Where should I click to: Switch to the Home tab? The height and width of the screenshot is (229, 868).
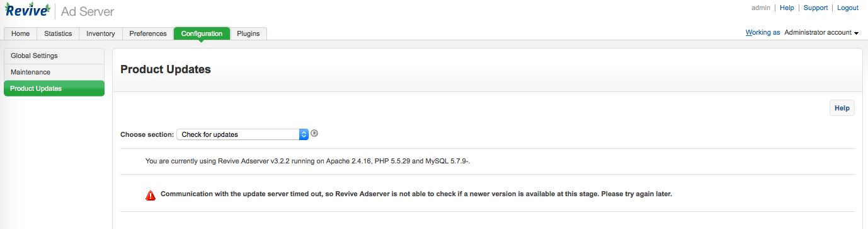[x=20, y=33]
